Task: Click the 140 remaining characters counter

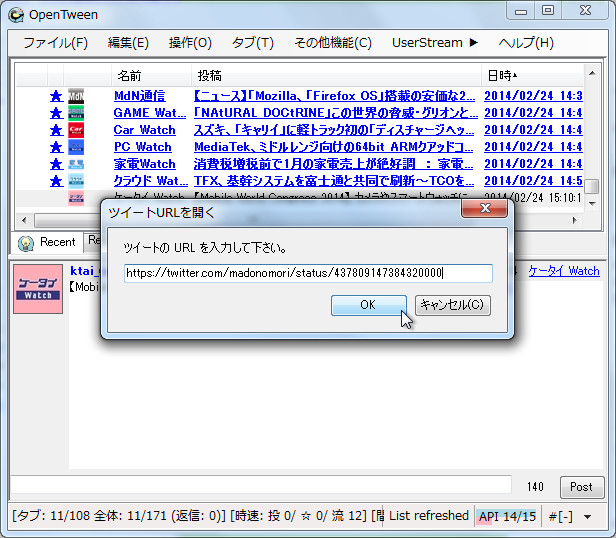Action: (535, 487)
